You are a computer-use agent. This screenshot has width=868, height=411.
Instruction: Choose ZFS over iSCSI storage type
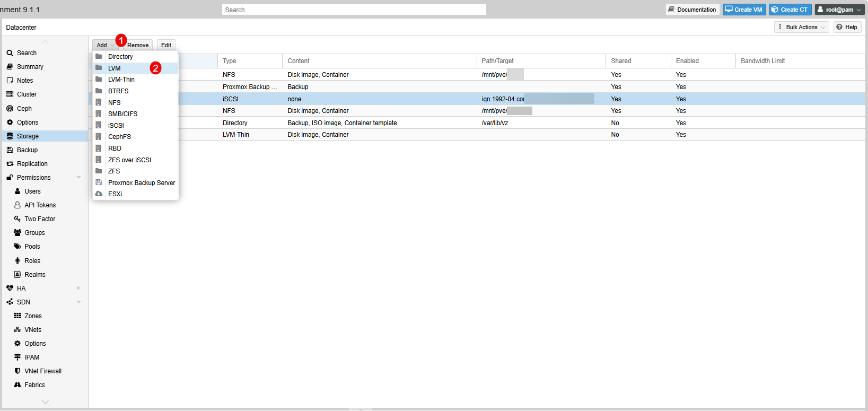click(129, 160)
